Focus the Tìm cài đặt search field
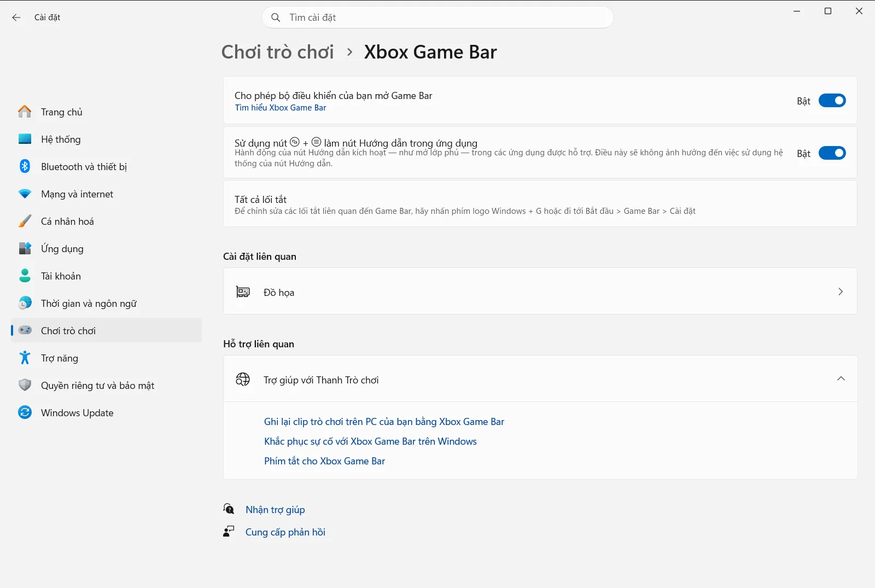Screen dimensions: 875x588 (x=437, y=18)
